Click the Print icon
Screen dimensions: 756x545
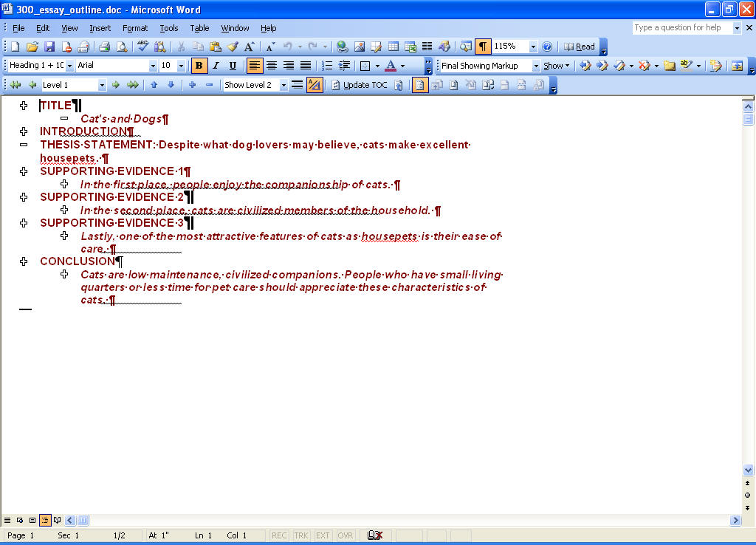point(104,47)
